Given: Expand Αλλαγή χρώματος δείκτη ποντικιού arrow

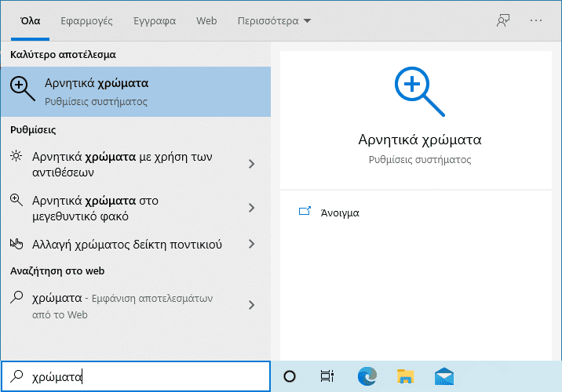Looking at the screenshot, I should pos(252,244).
